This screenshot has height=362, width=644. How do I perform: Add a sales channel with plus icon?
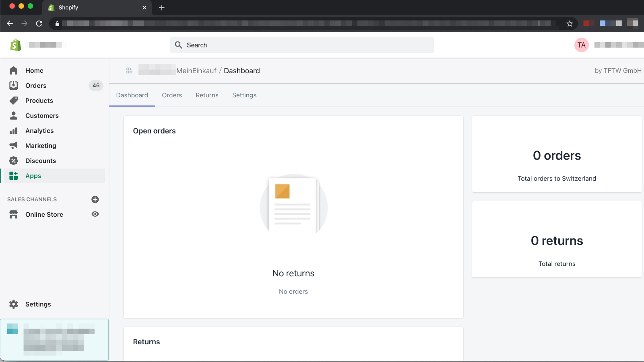(95, 200)
